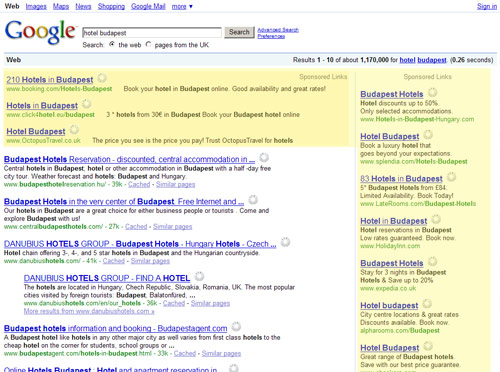The width and height of the screenshot is (500, 372).
Task: Click the Google logo
Action: (40, 32)
